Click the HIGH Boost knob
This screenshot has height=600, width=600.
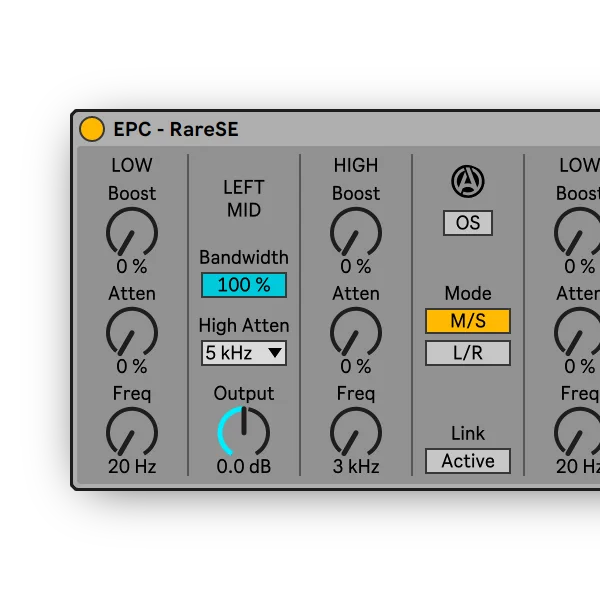tap(356, 232)
